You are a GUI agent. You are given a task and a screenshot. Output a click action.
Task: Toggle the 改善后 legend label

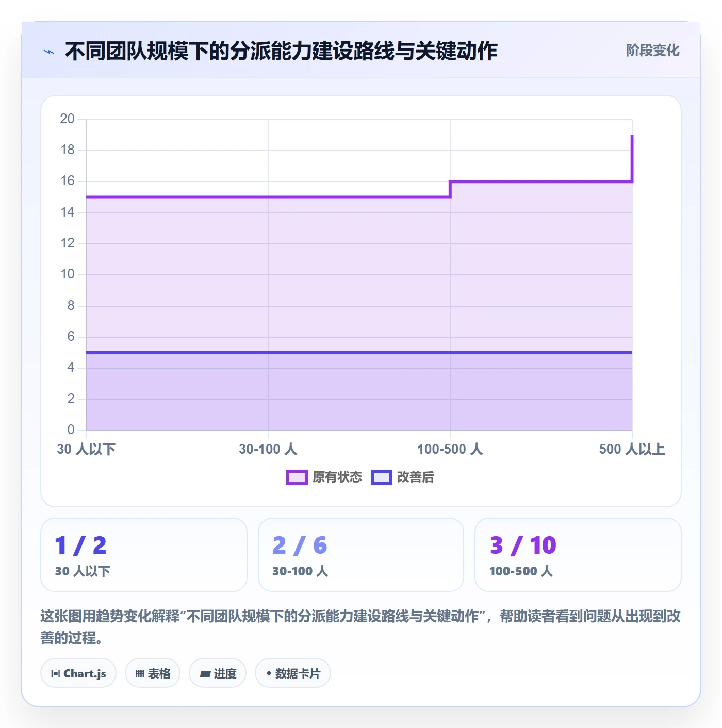coord(416,477)
